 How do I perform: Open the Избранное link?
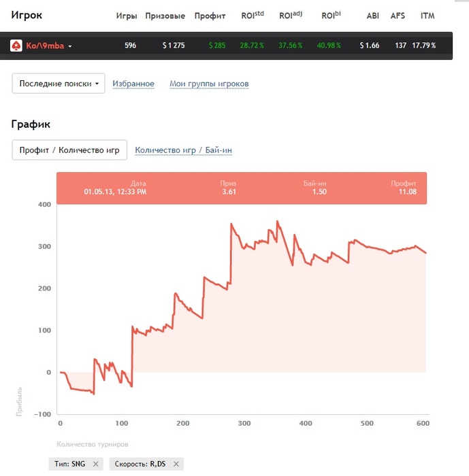pos(133,84)
